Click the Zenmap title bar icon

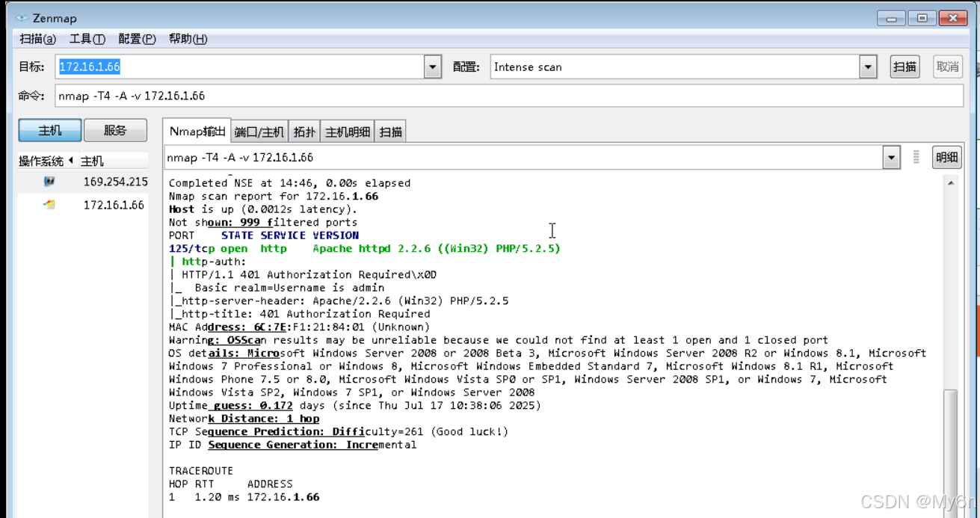click(22, 18)
